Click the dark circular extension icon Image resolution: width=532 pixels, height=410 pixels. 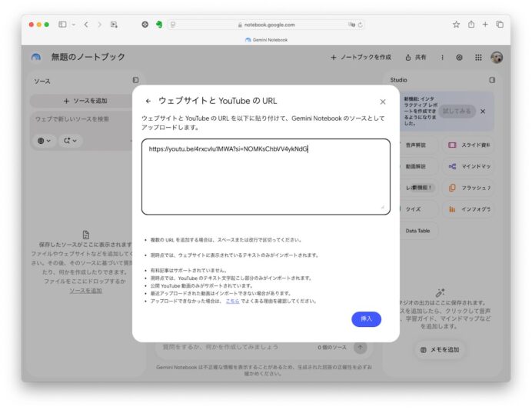[x=145, y=25]
